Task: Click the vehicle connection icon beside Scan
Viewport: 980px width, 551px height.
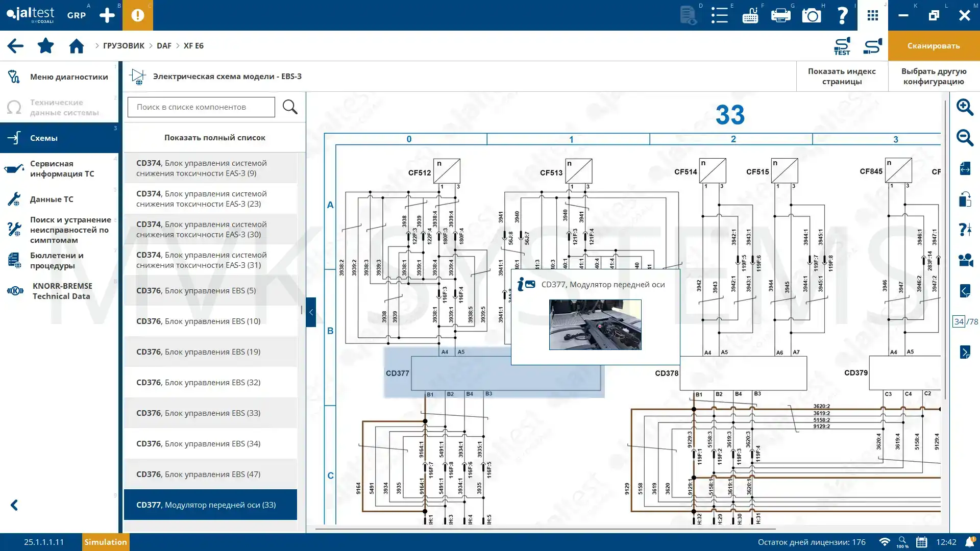Action: 873,46
